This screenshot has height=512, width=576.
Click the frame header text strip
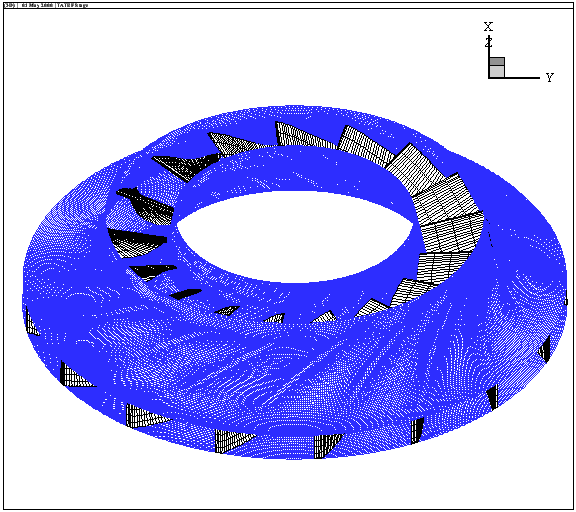pos(46,5)
